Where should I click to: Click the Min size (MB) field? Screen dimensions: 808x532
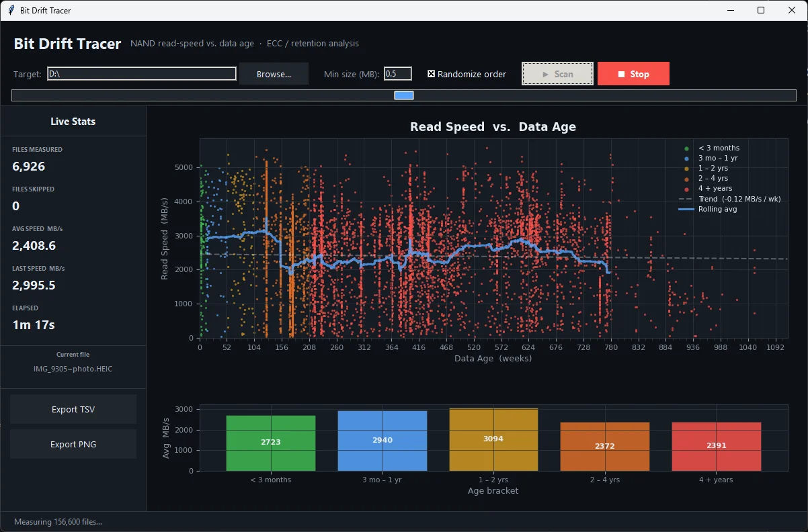pyautogui.click(x=398, y=74)
